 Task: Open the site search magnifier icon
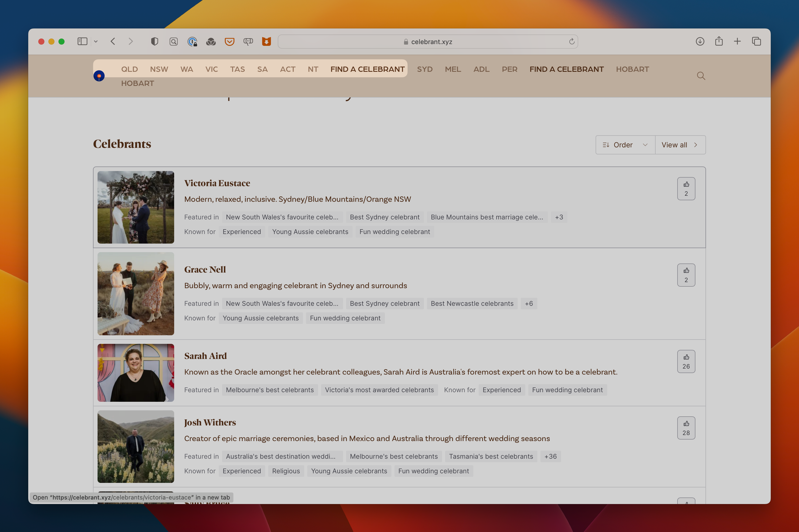[701, 76]
